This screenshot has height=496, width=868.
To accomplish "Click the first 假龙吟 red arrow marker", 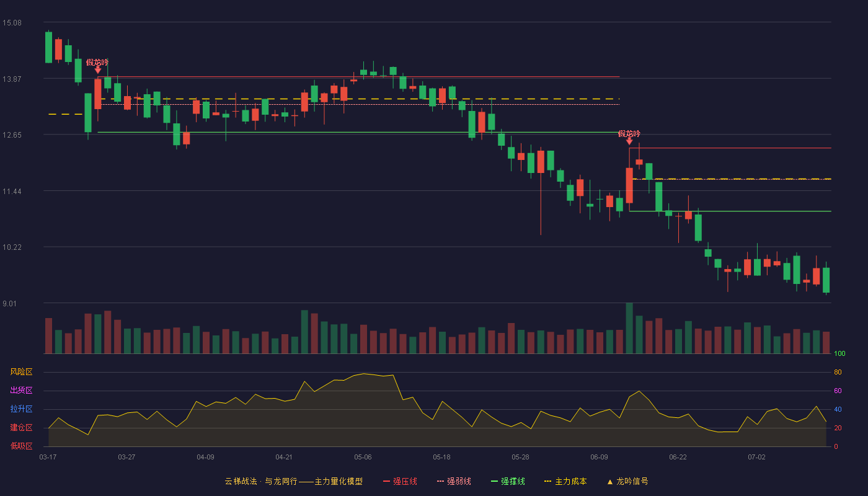I will coord(97,70).
